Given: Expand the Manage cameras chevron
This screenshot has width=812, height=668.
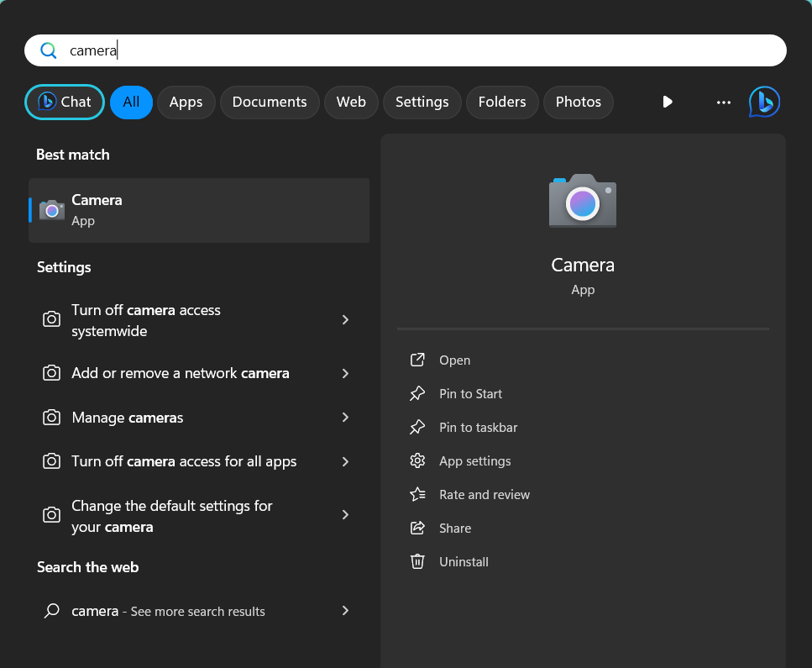Looking at the screenshot, I should coord(345,418).
